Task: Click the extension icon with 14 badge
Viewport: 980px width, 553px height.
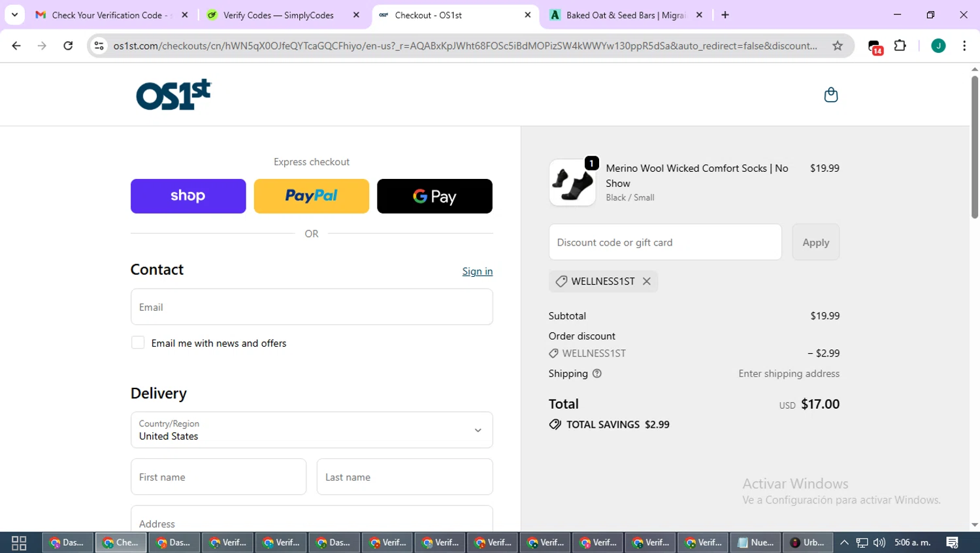Action: click(875, 46)
